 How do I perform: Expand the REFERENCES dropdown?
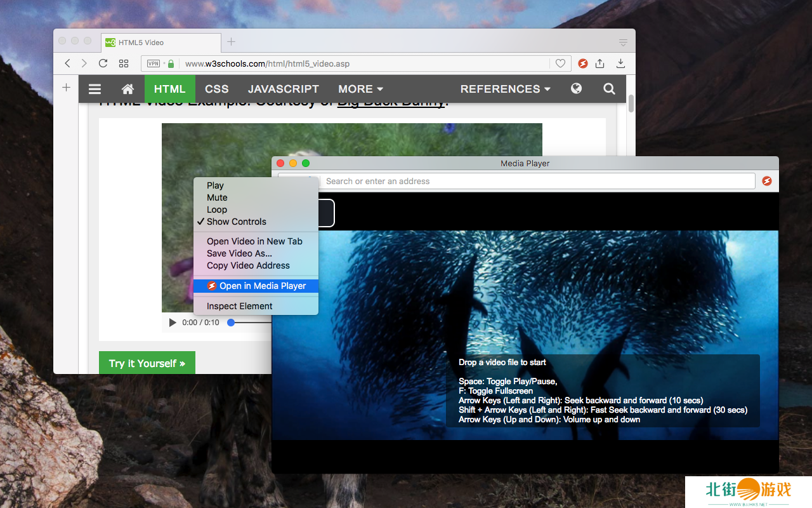[505, 89]
